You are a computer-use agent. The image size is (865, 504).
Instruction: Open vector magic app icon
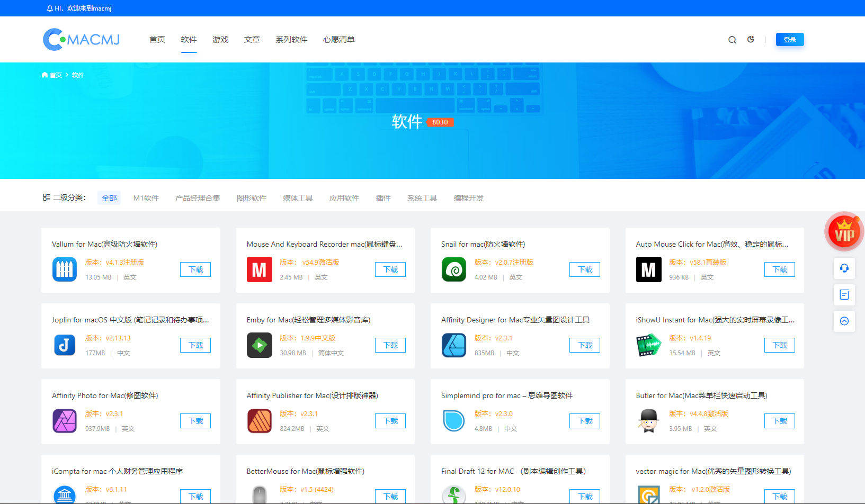[x=649, y=494]
